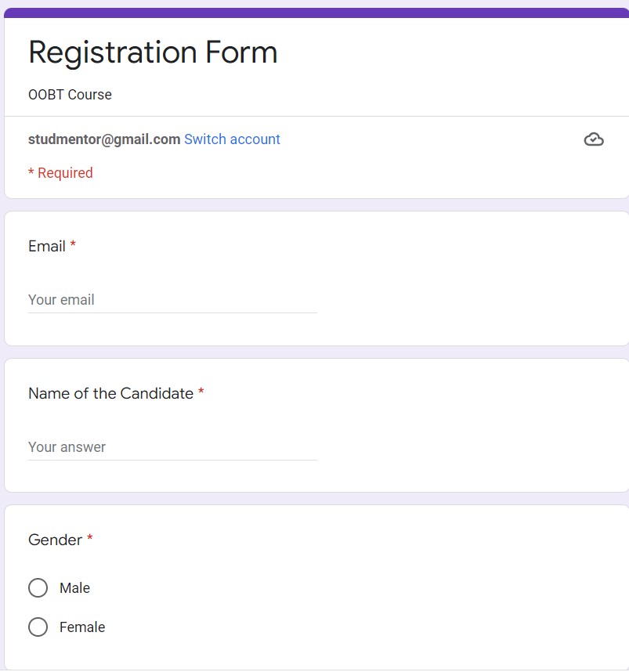Click the Email question label

47,247
